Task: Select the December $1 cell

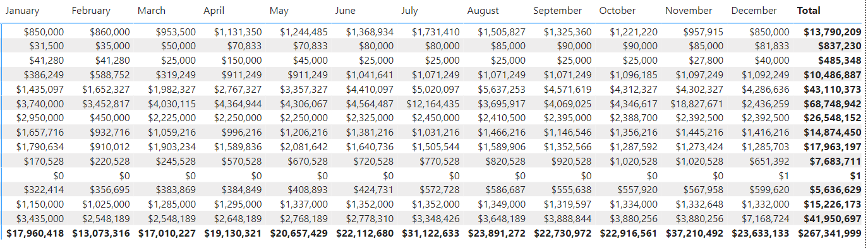Action: click(784, 175)
